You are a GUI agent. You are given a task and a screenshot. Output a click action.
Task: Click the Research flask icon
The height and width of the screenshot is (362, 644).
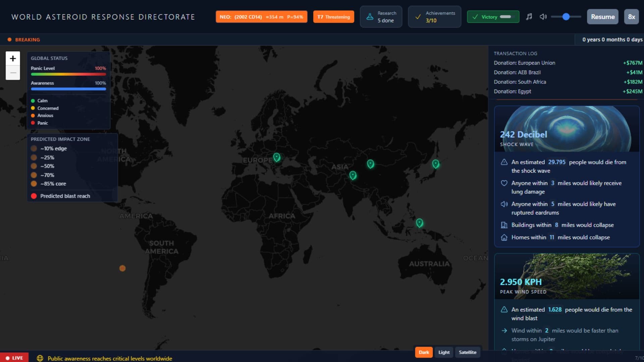(370, 17)
